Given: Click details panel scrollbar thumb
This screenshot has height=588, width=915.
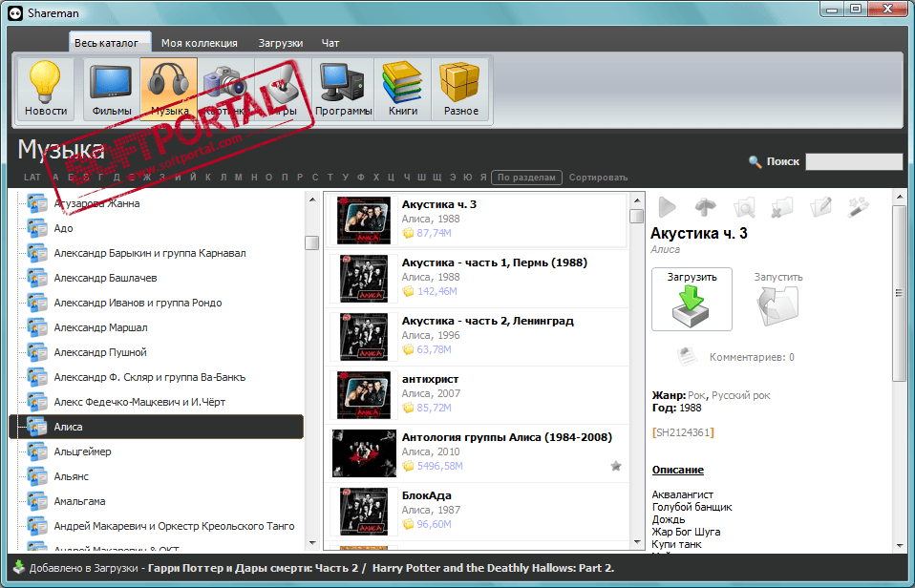Looking at the screenshot, I should click(900, 293).
